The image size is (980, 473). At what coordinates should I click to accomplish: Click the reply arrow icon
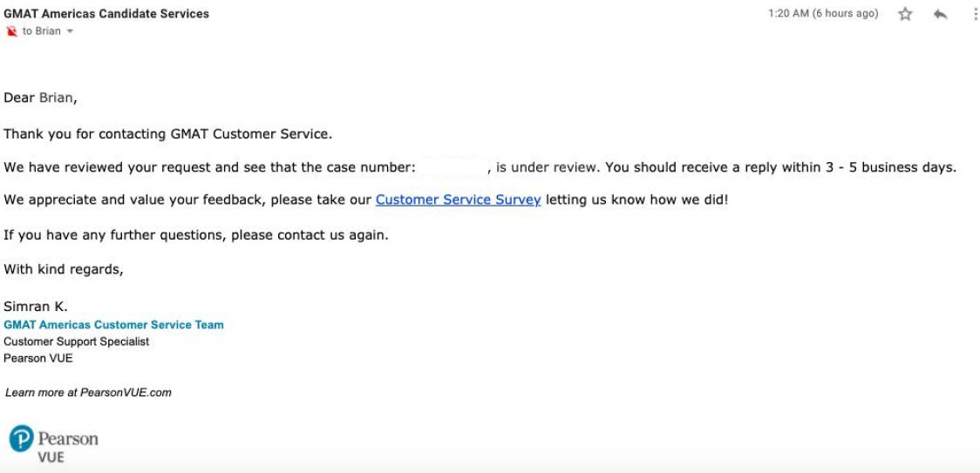pos(940,14)
